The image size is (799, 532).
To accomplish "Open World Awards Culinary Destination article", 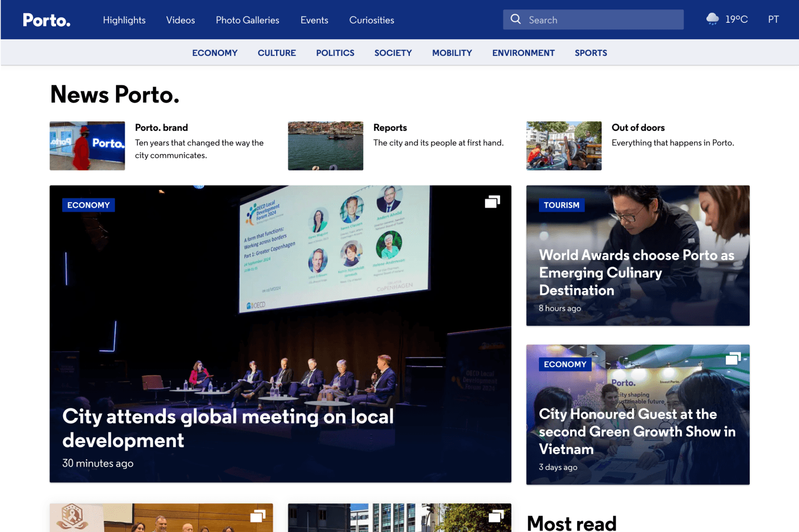I will coord(636,273).
